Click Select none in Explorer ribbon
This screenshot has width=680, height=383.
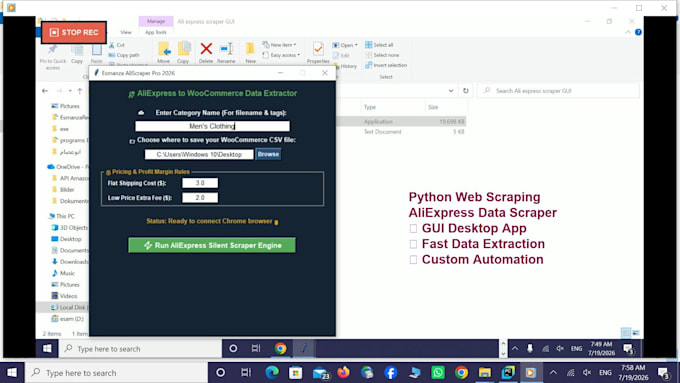coord(382,55)
